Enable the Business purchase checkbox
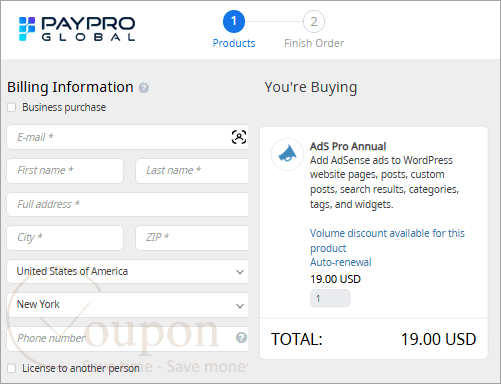Image resolution: width=501 pixels, height=384 pixels. (x=12, y=107)
